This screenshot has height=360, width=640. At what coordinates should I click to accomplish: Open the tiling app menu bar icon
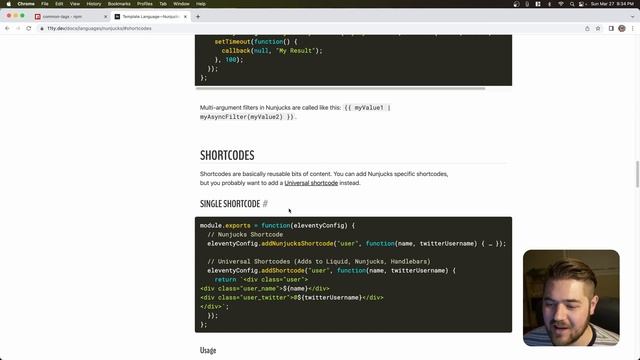[x=538, y=4]
